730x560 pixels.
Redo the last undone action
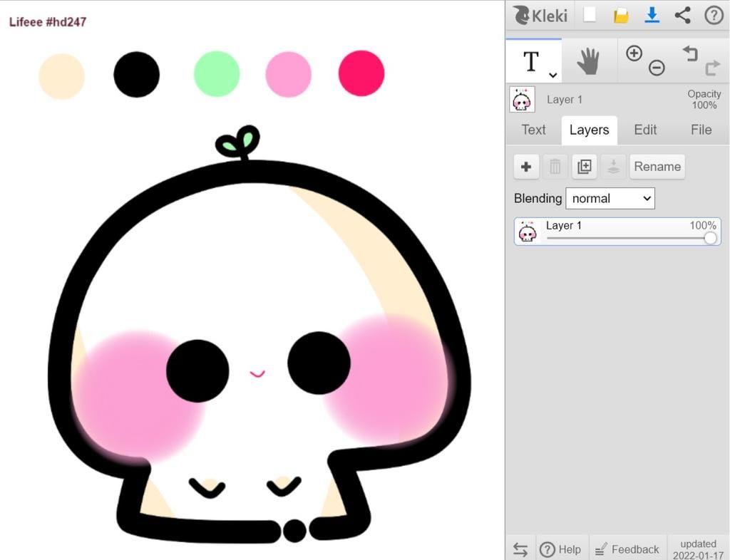(x=712, y=68)
